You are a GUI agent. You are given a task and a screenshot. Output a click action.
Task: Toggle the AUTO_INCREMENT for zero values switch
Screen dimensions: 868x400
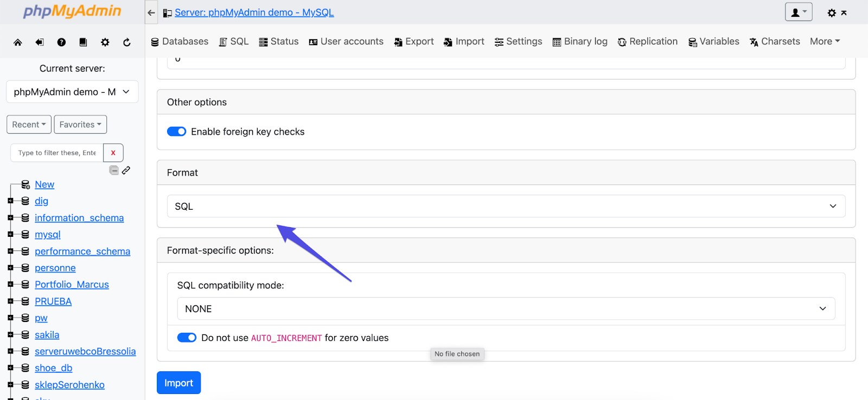pyautogui.click(x=187, y=338)
